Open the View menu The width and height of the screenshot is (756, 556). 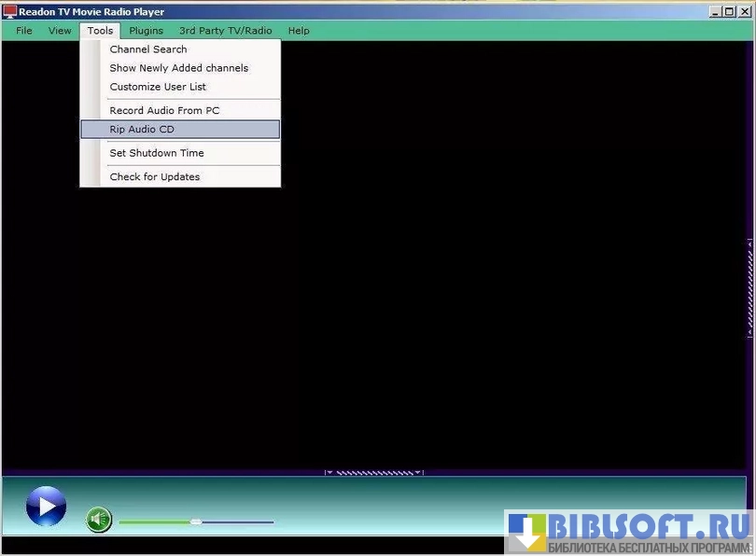tap(60, 31)
